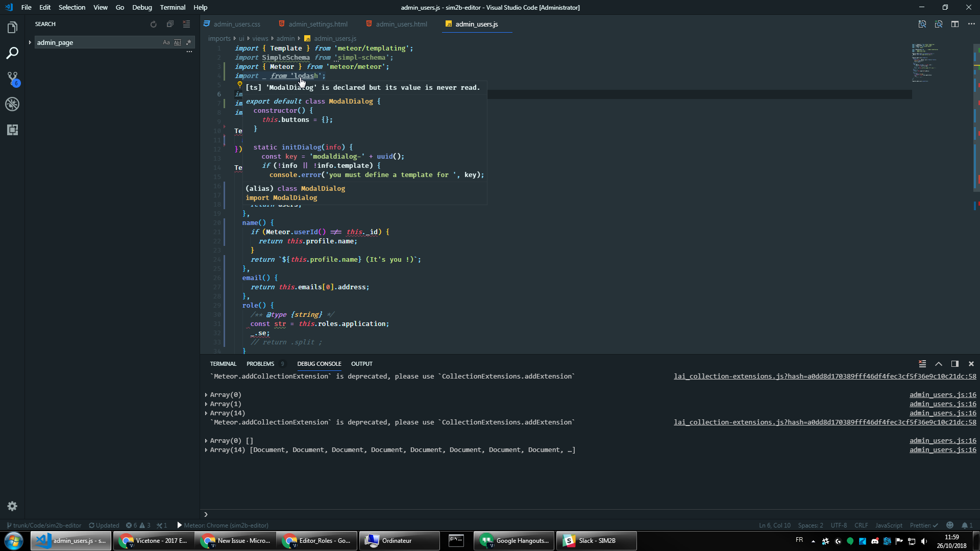Split the editor to the right
The height and width of the screenshot is (551, 980).
(954, 24)
